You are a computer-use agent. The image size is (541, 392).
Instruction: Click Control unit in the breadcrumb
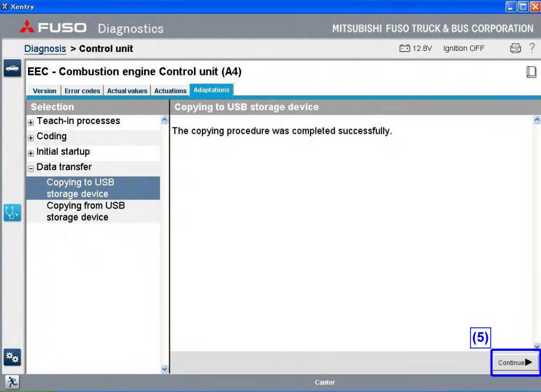click(106, 49)
